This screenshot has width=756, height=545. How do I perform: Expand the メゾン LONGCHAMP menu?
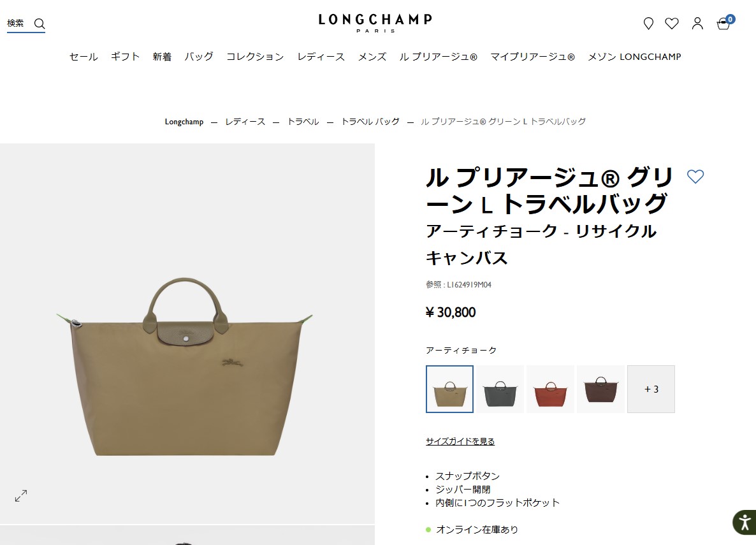[x=634, y=57]
